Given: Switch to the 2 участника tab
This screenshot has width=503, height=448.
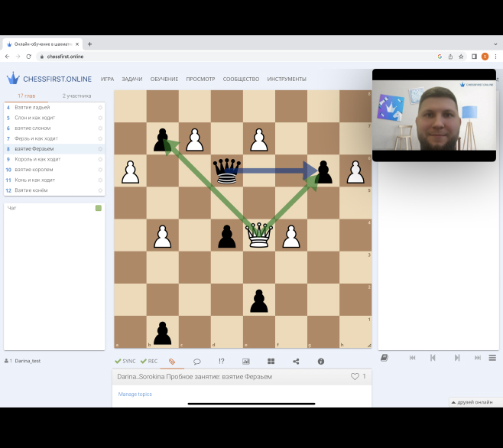Looking at the screenshot, I should (x=77, y=96).
